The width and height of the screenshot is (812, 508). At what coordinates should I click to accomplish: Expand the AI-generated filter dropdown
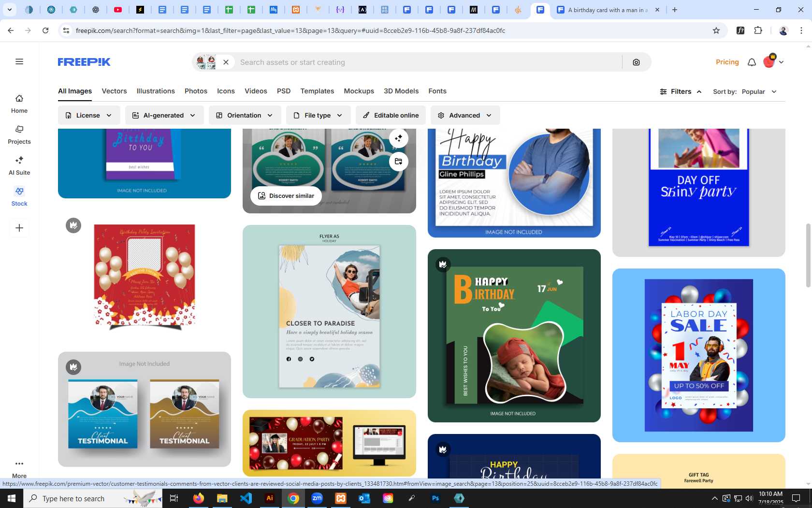point(164,115)
